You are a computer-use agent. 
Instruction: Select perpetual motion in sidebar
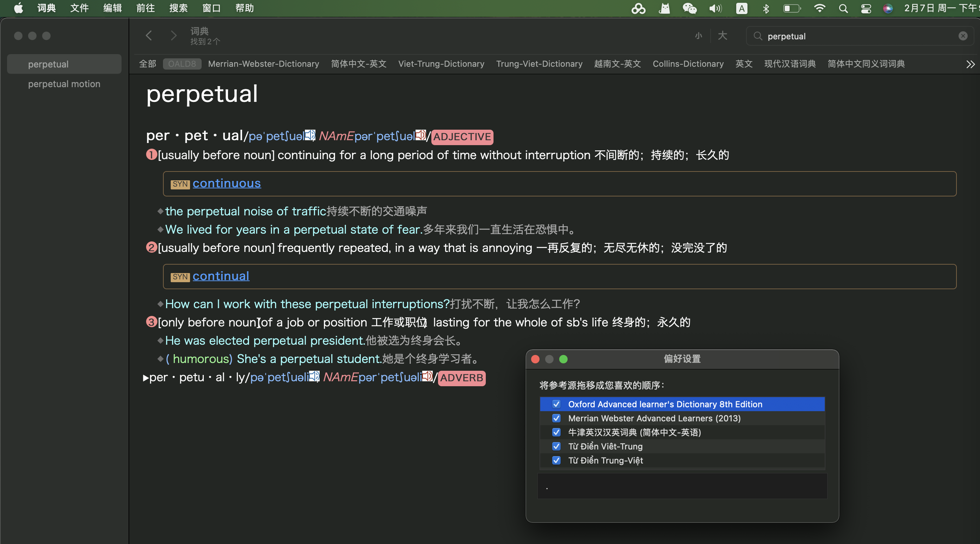coord(64,84)
